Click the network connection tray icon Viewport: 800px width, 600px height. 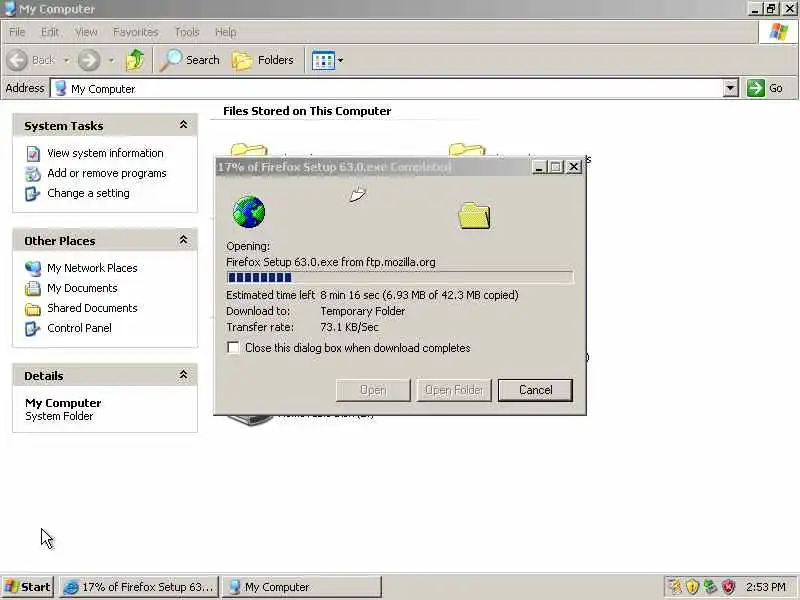point(710,587)
